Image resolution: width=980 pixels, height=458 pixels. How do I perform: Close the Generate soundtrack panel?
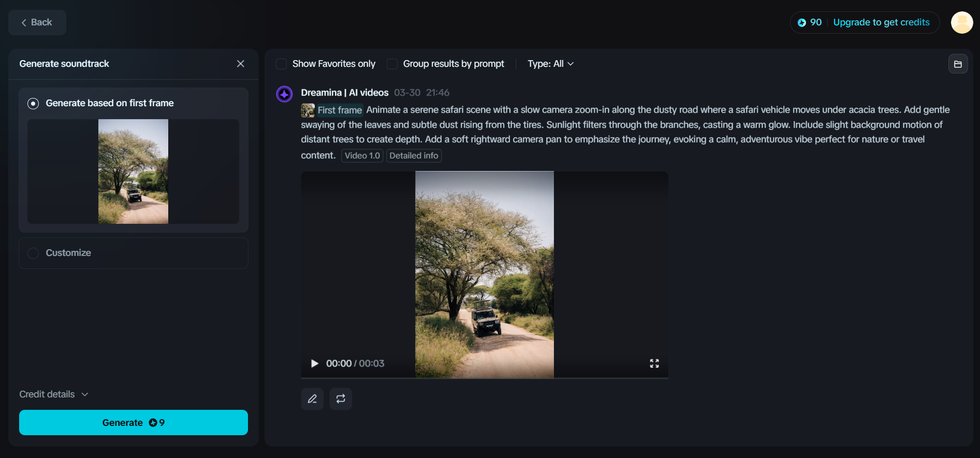240,64
